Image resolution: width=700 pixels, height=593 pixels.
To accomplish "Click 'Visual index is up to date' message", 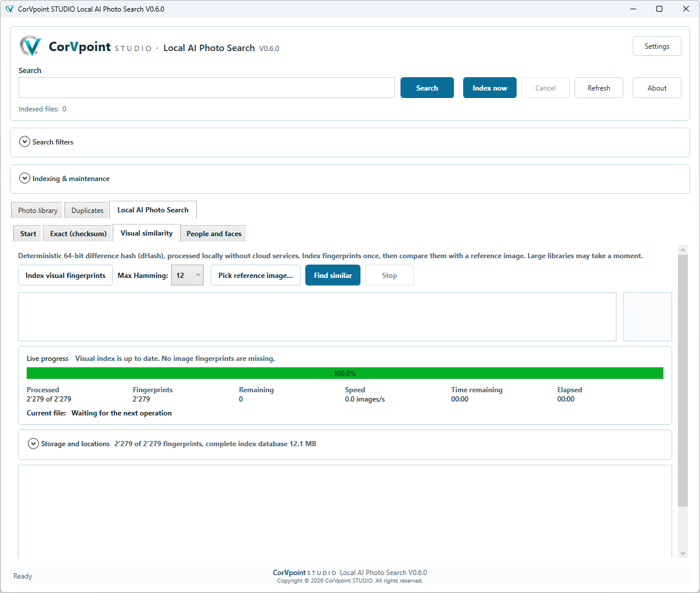I will [x=175, y=358].
